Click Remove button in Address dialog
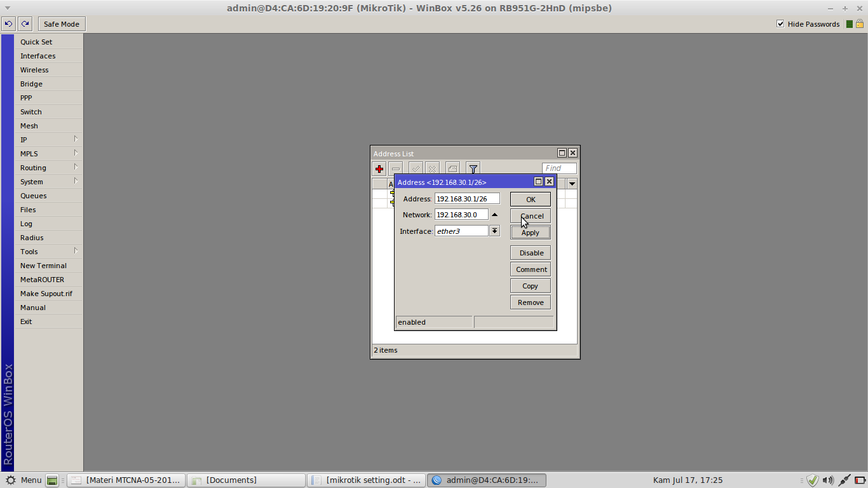This screenshot has width=868, height=488. click(531, 302)
